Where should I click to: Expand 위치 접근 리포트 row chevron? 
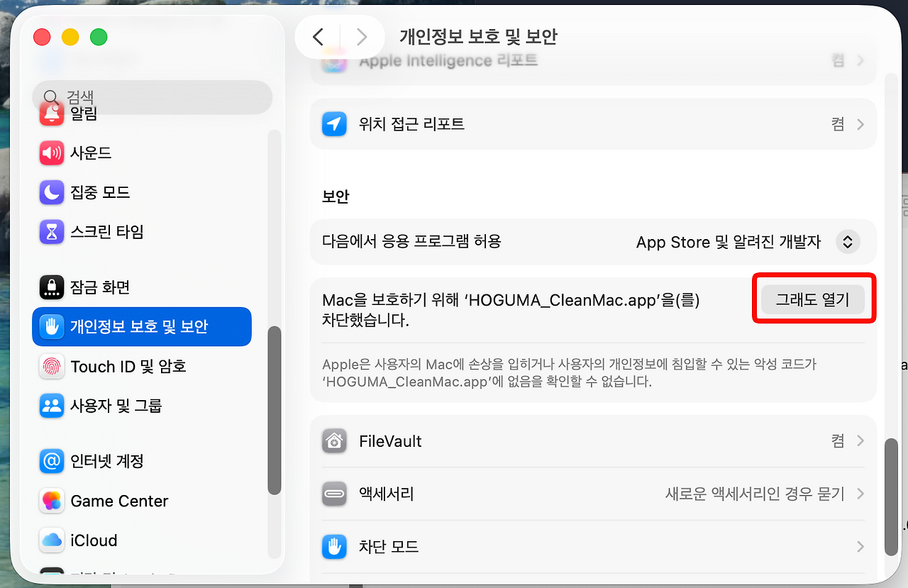coord(860,124)
